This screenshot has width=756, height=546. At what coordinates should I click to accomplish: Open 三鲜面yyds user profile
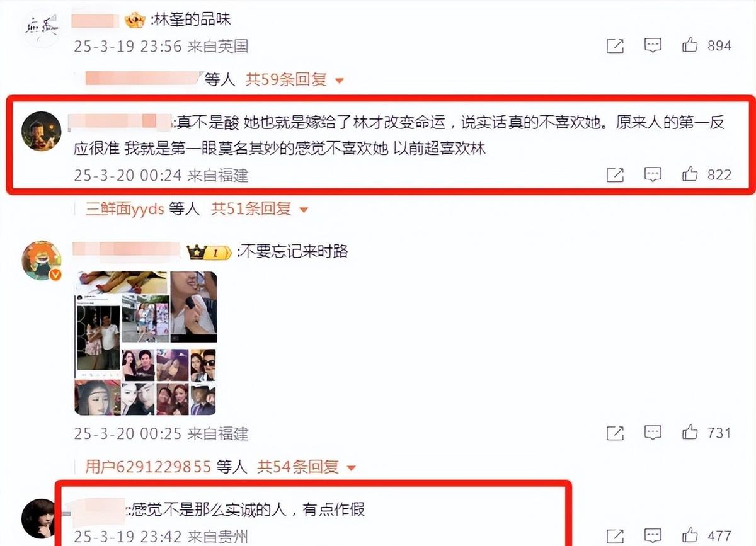(x=125, y=208)
